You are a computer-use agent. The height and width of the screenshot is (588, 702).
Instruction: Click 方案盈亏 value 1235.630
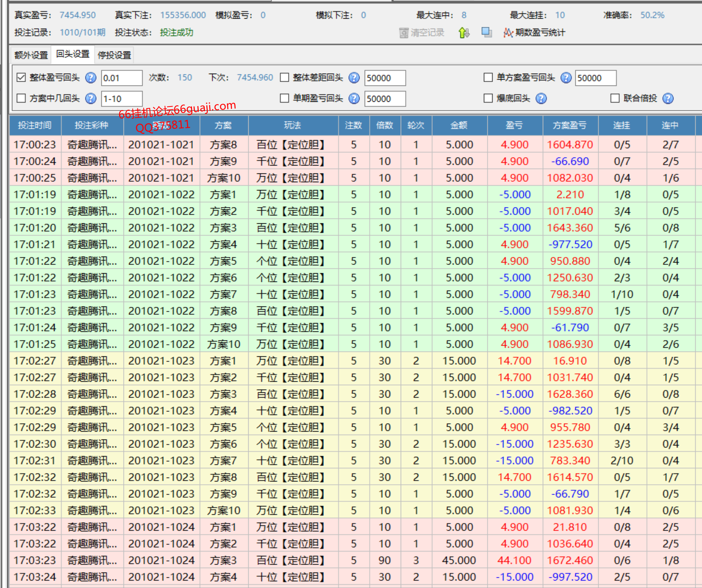[x=570, y=444]
